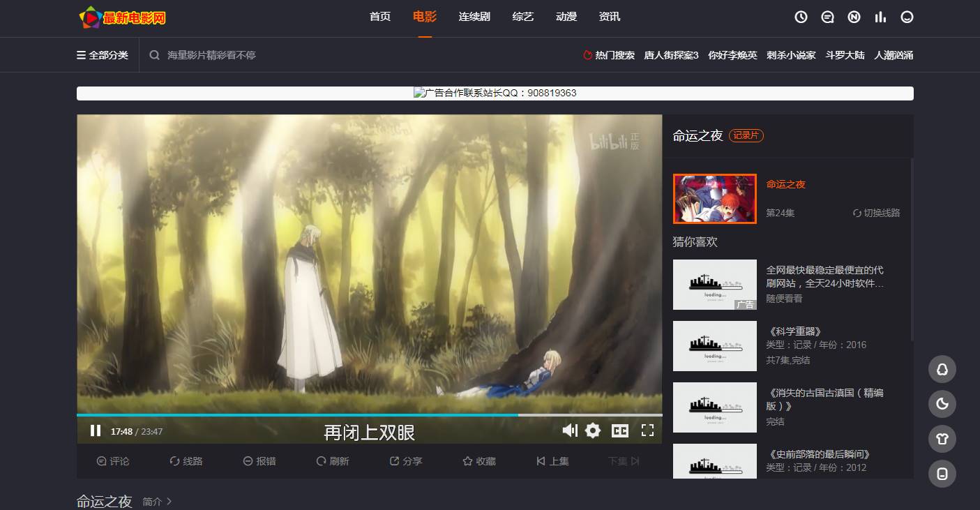
Task: Toggle closed captions in the player
Action: 619,430
